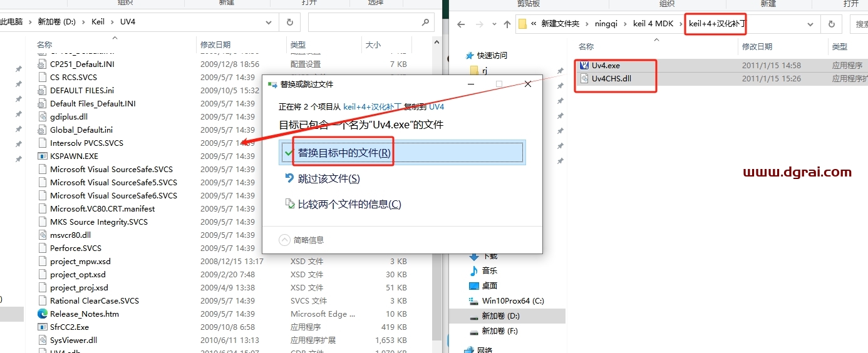Screen dimensions: 868x353
Task: Select the KSPAWN.EXE application icon
Action: coord(42,156)
